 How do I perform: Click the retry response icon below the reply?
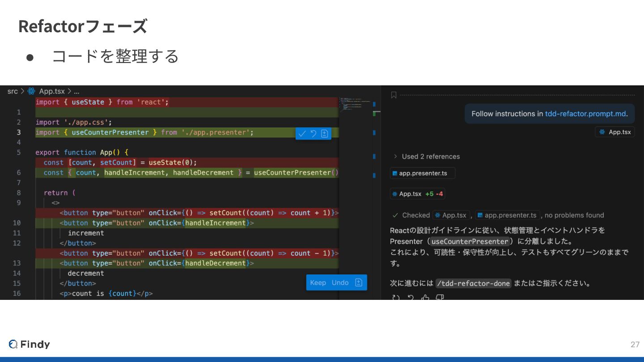click(x=396, y=297)
